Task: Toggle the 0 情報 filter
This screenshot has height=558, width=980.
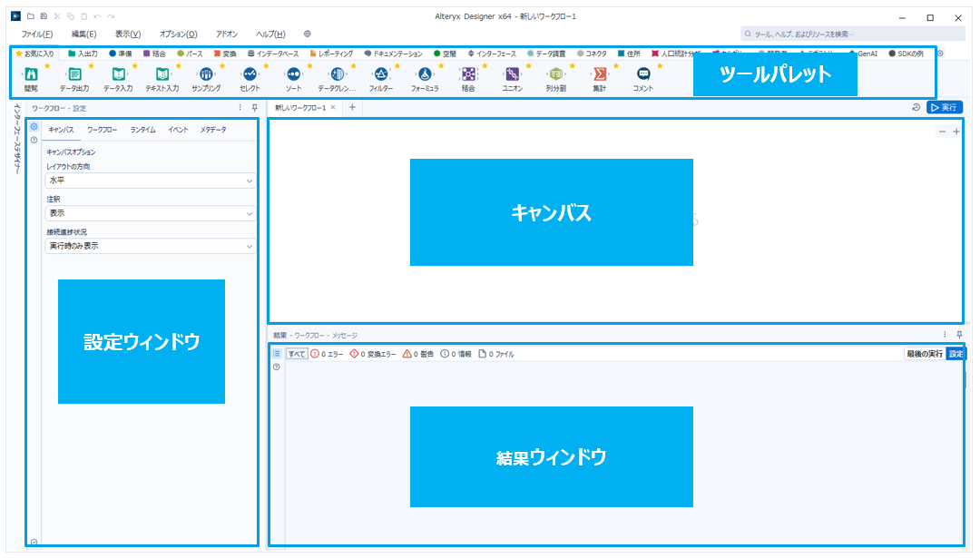Action: [456, 354]
